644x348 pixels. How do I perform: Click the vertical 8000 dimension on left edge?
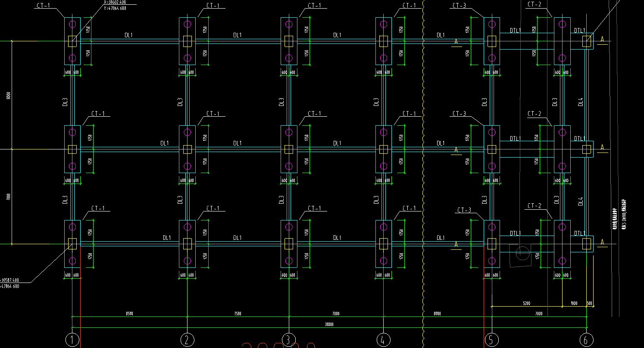pos(8,95)
